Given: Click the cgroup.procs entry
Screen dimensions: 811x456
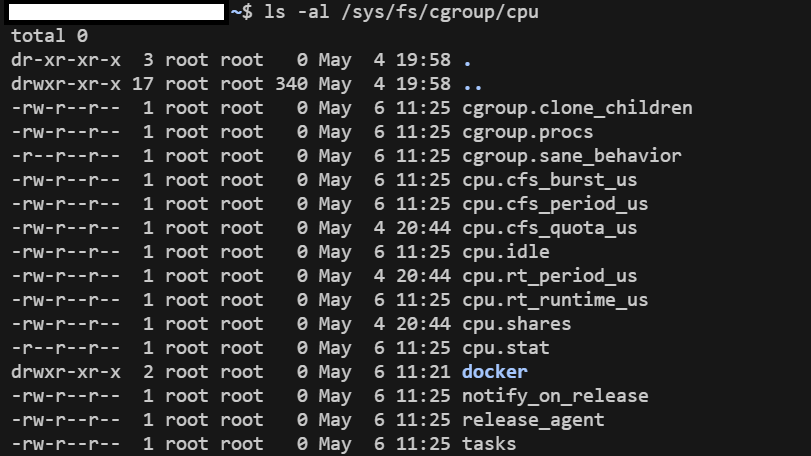Looking at the screenshot, I should pyautogui.click(x=528, y=132).
